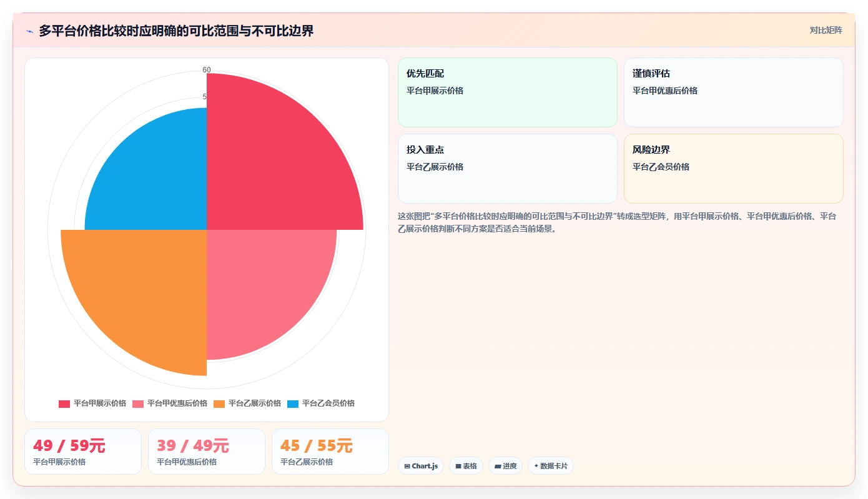
Task: Click the lightning icon beside the title
Action: coord(30,31)
